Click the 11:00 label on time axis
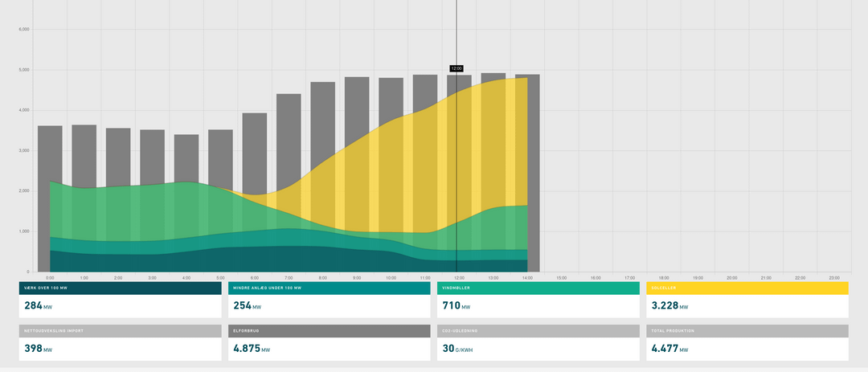The image size is (868, 372). [425, 278]
